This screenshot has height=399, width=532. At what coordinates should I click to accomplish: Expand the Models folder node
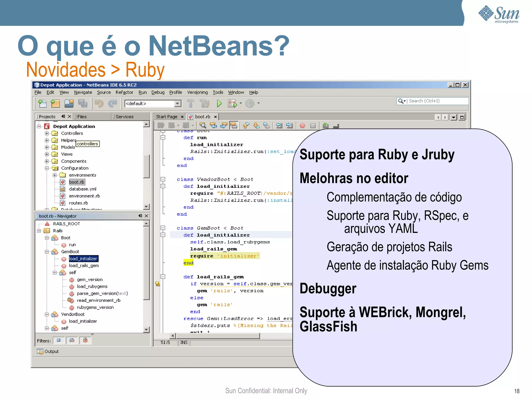47,147
